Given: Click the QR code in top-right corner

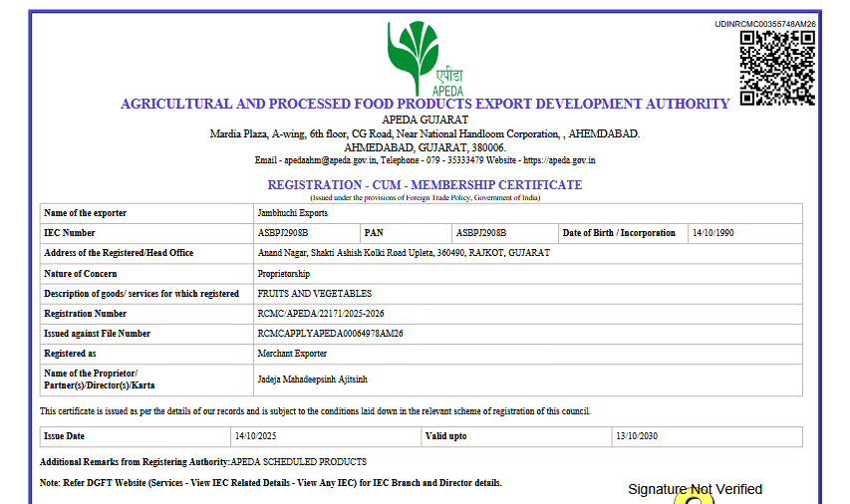Looking at the screenshot, I should (x=777, y=68).
